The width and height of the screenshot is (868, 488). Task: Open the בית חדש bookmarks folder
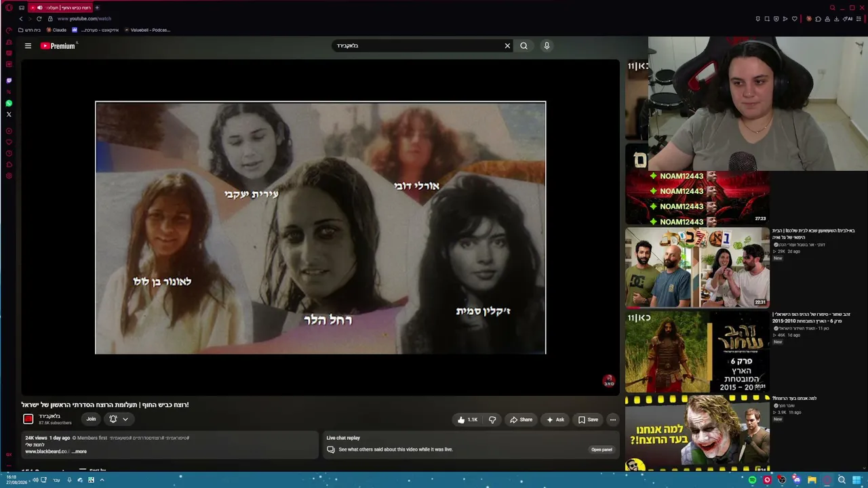click(x=30, y=30)
